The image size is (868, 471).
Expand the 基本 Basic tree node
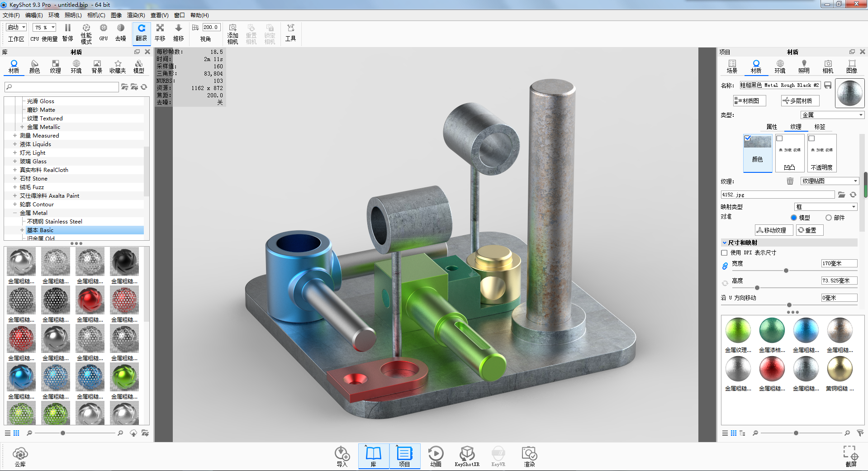[x=22, y=230]
